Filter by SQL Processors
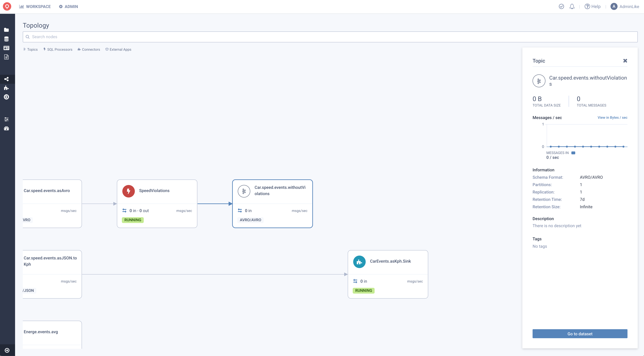 pyautogui.click(x=58, y=50)
